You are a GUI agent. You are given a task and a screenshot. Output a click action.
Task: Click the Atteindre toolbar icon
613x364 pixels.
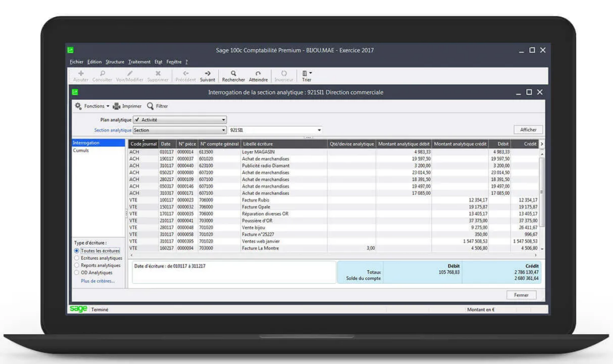[x=258, y=75]
